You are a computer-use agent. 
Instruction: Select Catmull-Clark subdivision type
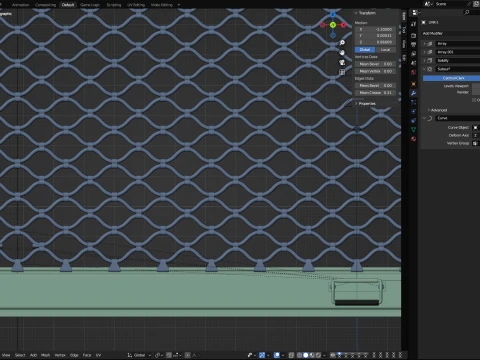click(x=451, y=78)
